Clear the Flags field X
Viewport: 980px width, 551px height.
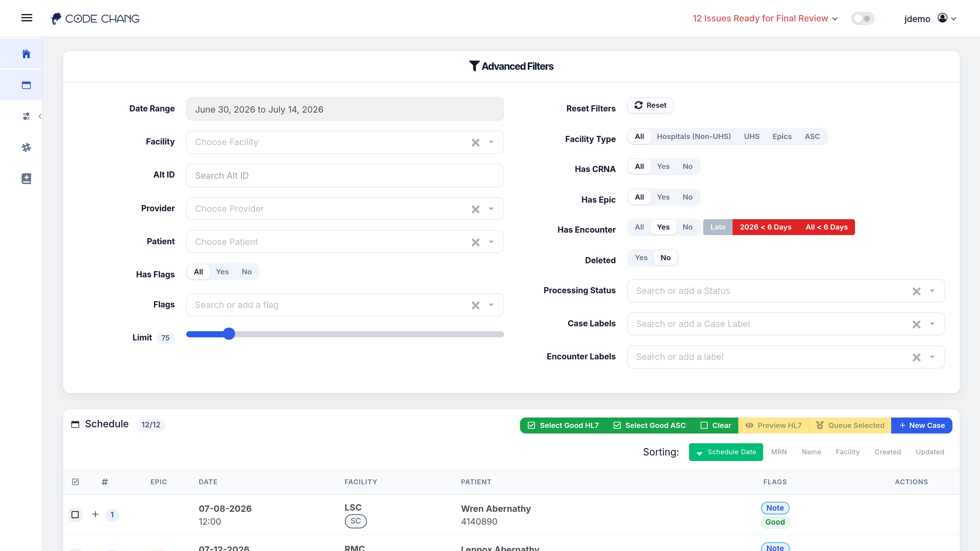click(476, 305)
